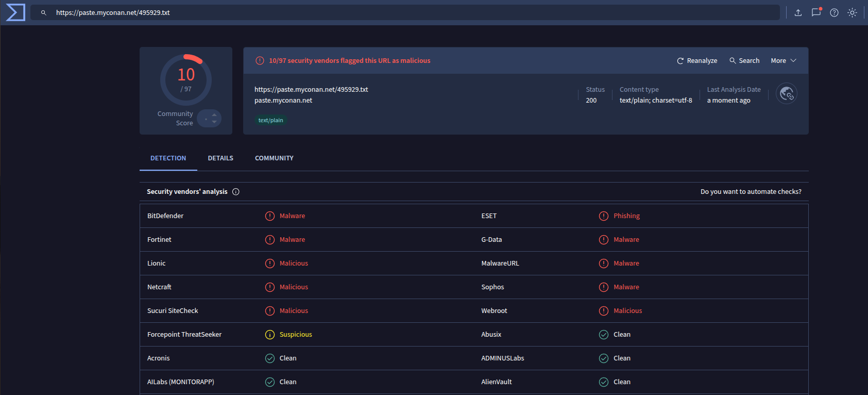Vote down on community score
Screen dimensions: 868x395
[214, 122]
